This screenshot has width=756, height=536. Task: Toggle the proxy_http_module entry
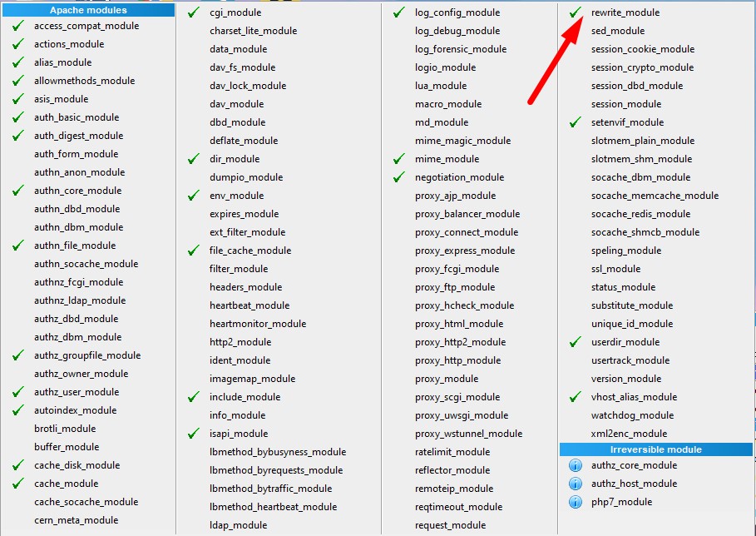pyautogui.click(x=457, y=360)
